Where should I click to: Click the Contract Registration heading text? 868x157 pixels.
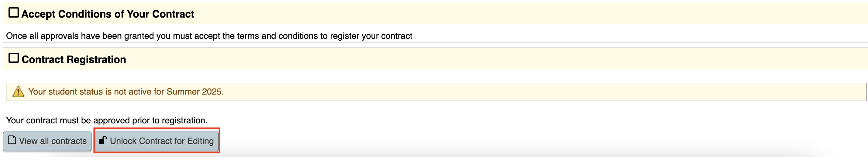tap(74, 59)
